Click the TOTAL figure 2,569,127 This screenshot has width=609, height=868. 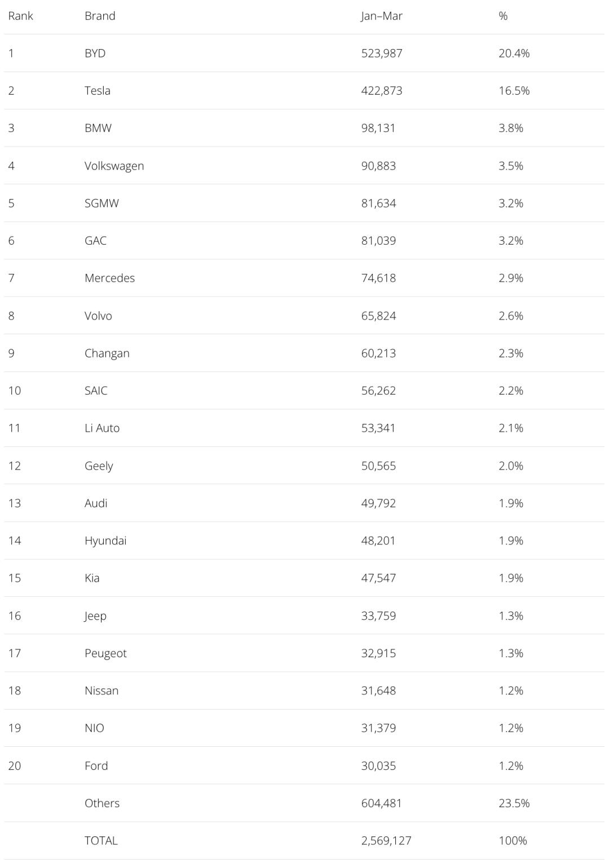point(386,840)
